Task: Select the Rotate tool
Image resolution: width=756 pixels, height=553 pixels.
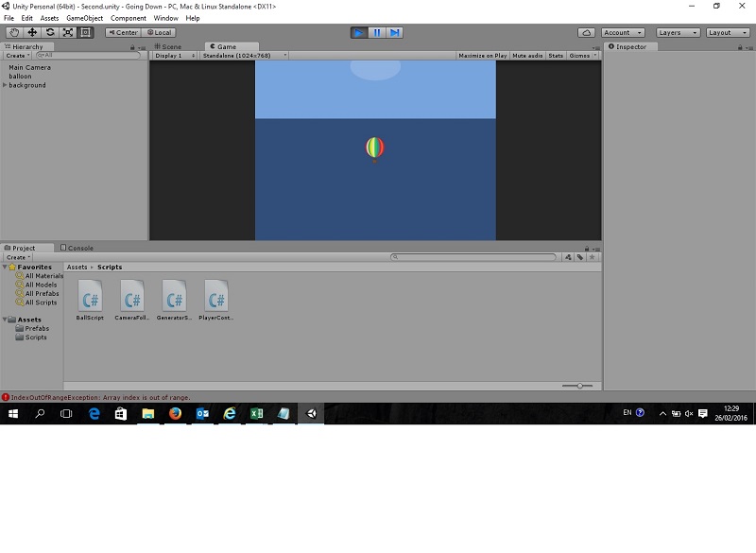Action: pos(49,31)
